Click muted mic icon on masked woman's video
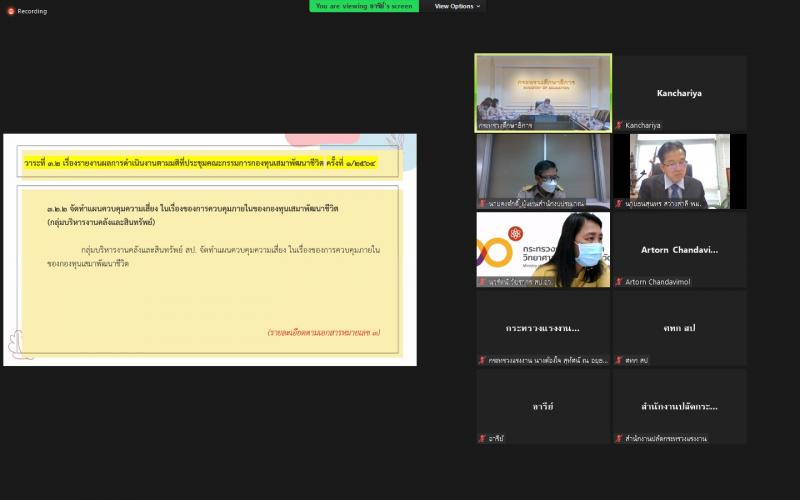 [482, 282]
